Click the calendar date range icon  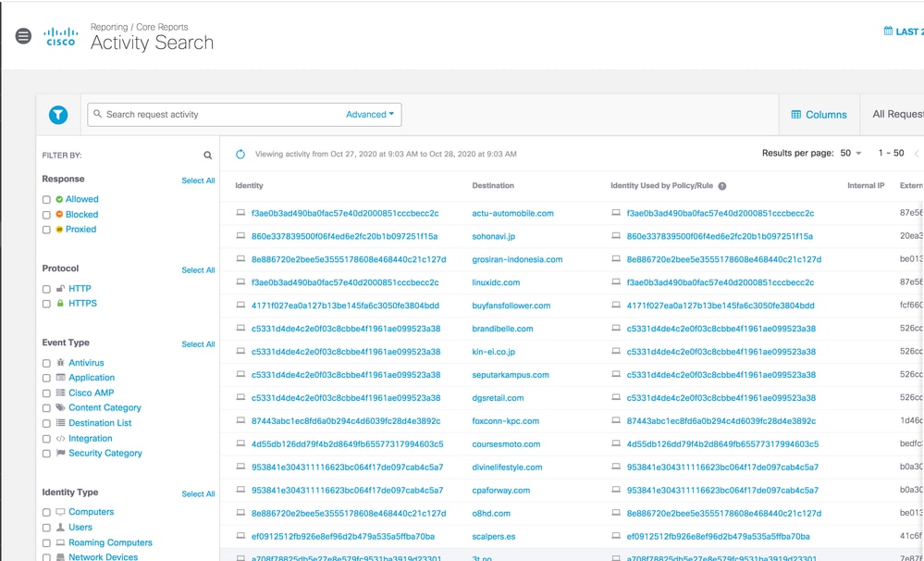pos(888,31)
